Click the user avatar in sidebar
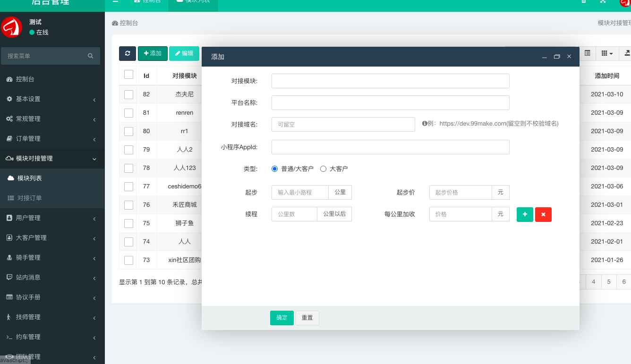This screenshot has height=364, width=631. 12,27
